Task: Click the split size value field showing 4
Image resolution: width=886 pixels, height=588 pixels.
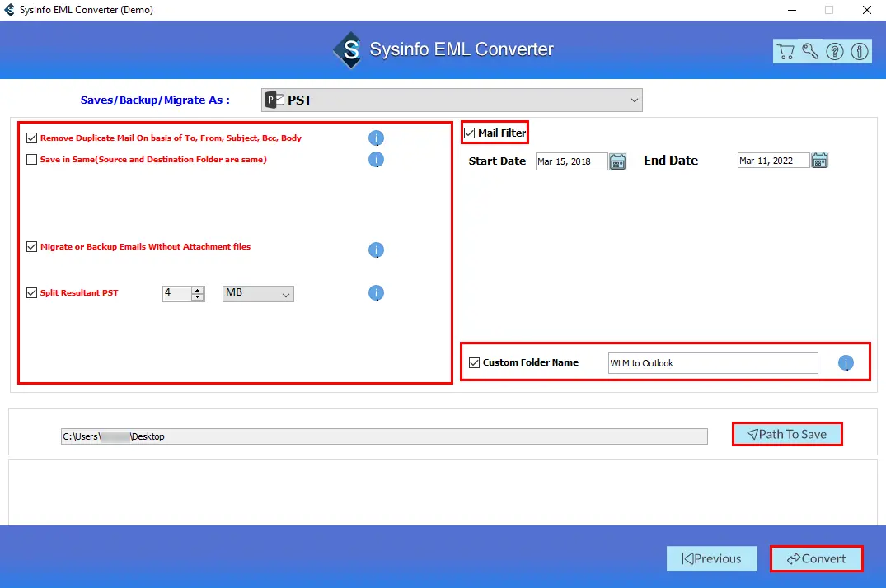Action: 177,293
